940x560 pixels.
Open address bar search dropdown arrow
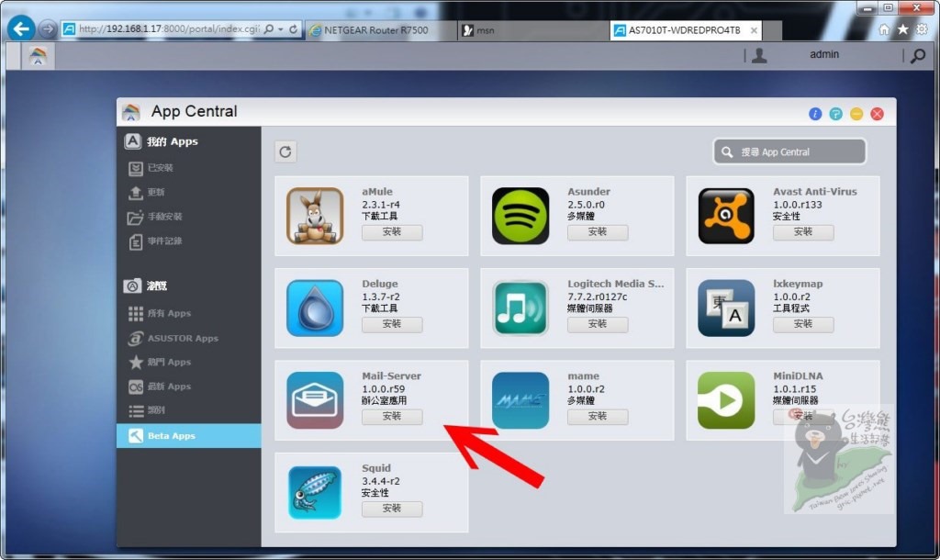coord(281,28)
